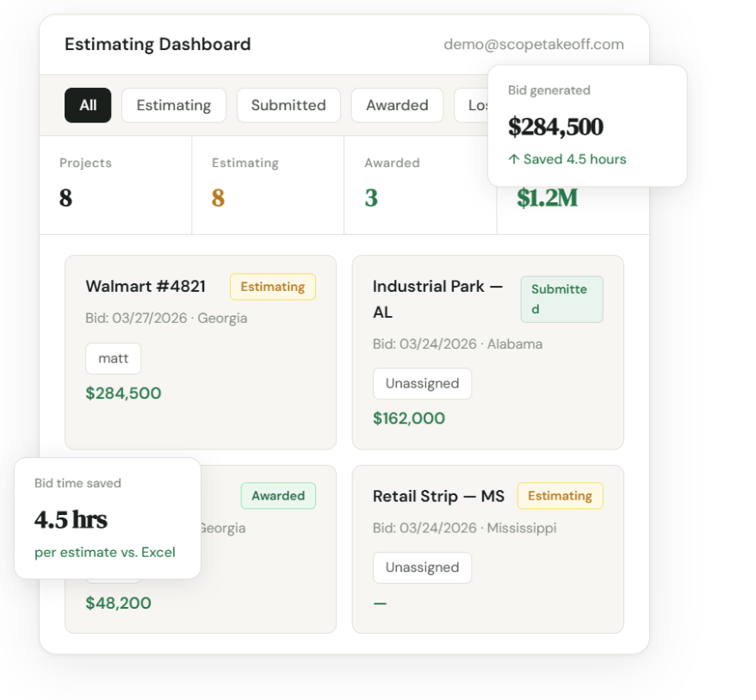Viewport: 756px width, 700px height.
Task: Assign estimator via Unassigned on Industrial Park card
Action: pos(422,384)
